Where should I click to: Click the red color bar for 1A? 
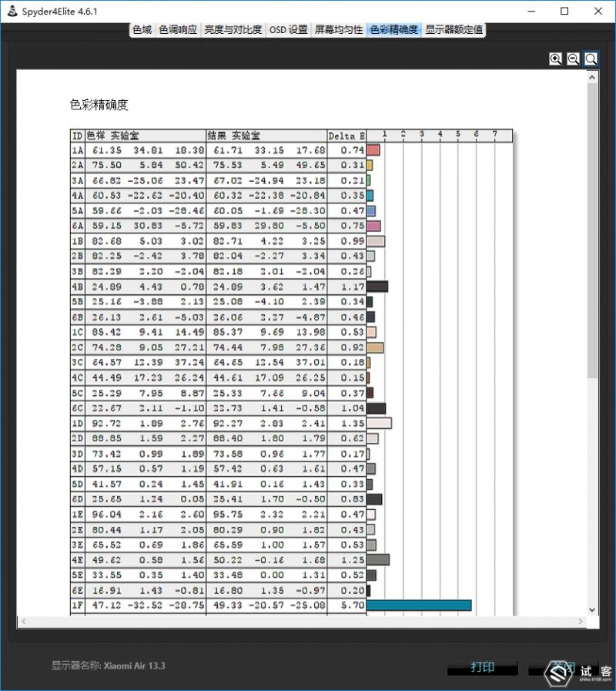373,150
